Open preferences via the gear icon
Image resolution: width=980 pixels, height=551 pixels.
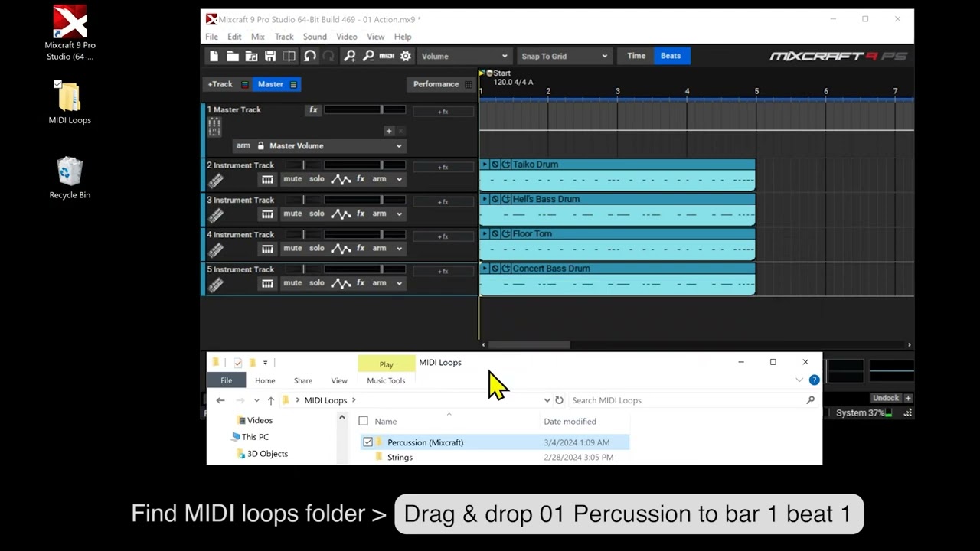pos(406,56)
